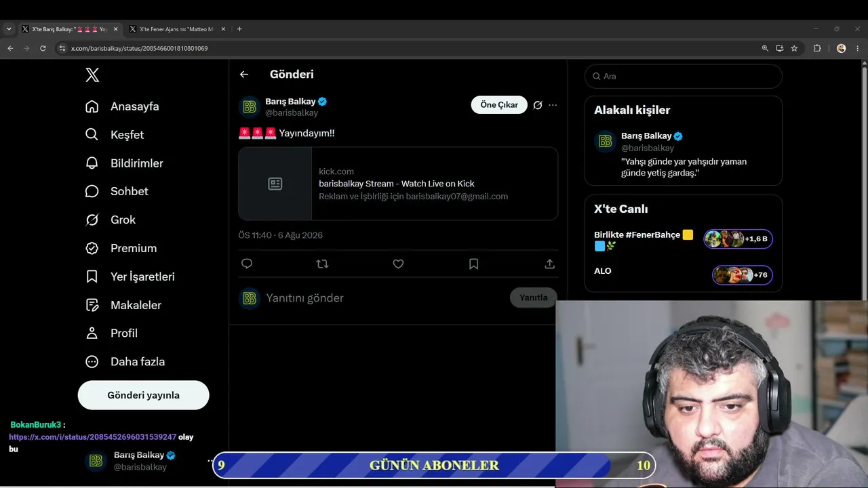Open a new browser tab
This screenshot has width=868, height=488.
coord(239,29)
